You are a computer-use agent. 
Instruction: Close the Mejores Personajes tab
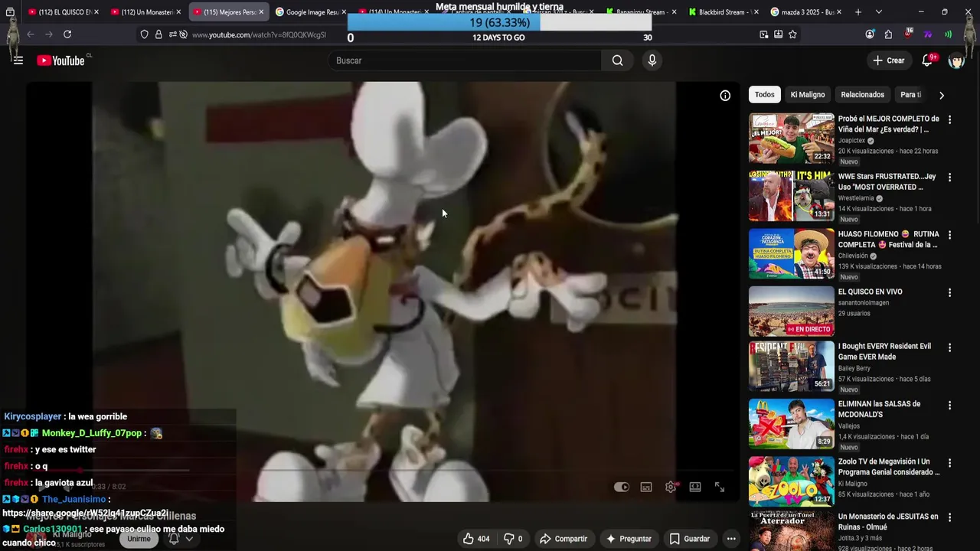tap(261, 12)
